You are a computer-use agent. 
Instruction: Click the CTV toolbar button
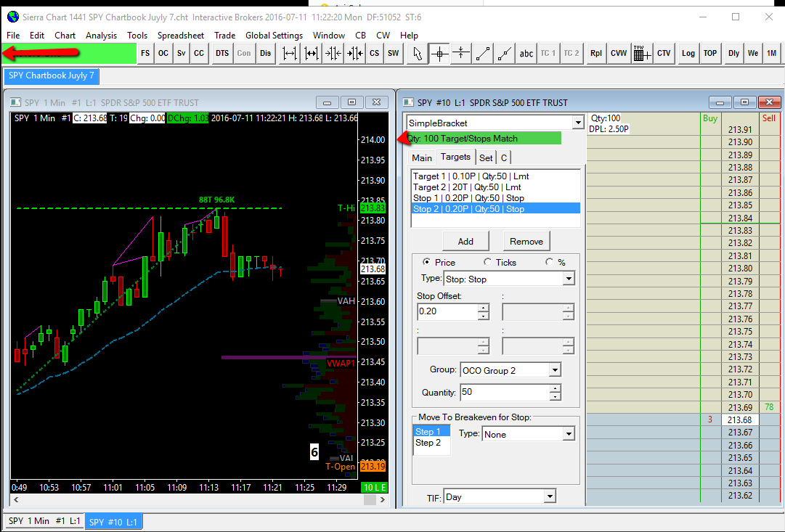(x=664, y=53)
